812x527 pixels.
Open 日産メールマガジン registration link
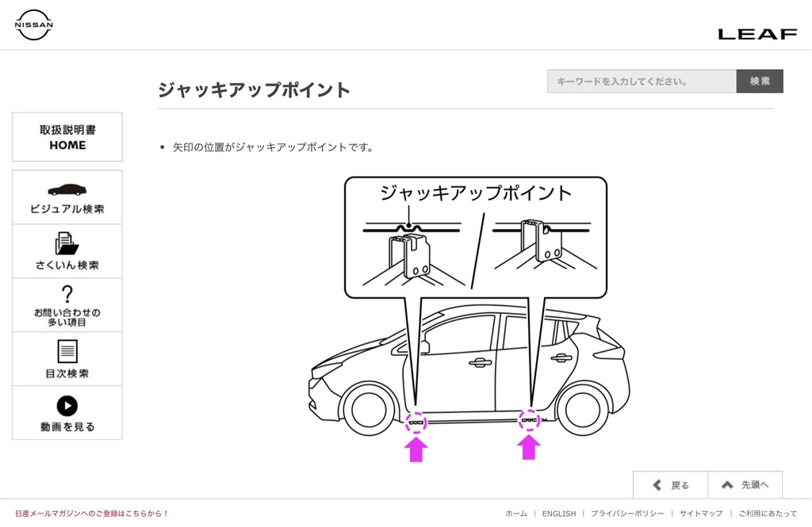pos(92,514)
